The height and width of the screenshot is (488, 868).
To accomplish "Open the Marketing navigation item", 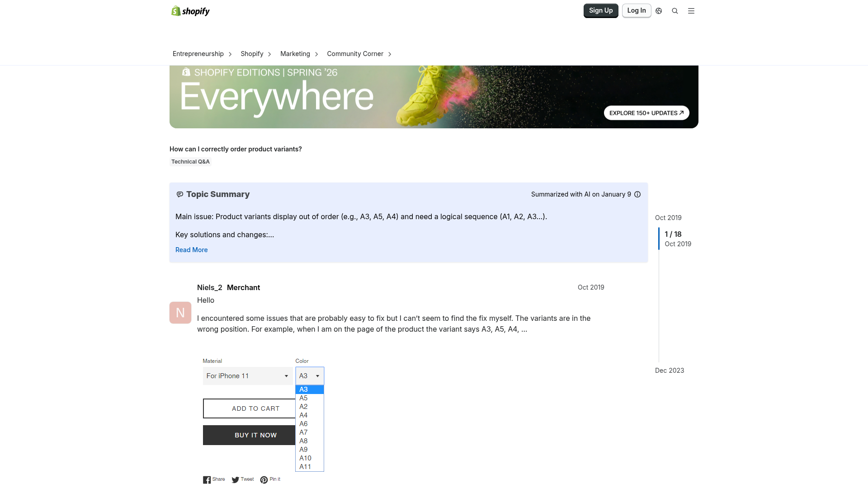I will pos(295,54).
